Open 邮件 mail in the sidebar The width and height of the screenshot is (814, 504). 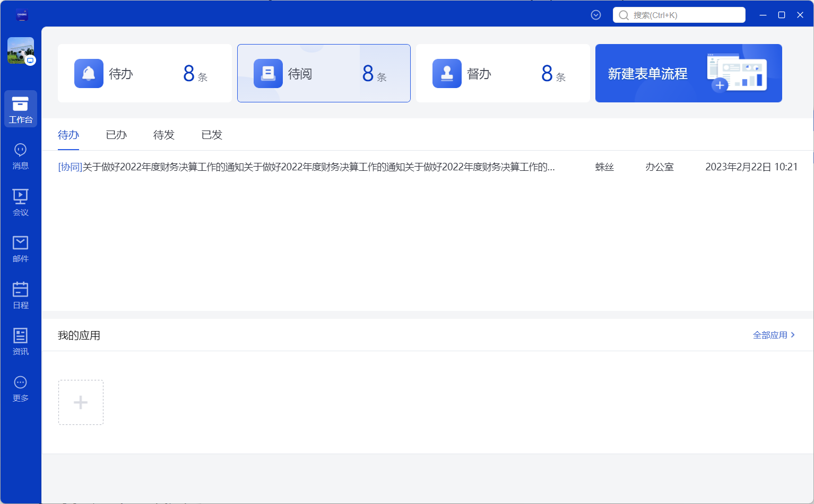click(x=21, y=249)
